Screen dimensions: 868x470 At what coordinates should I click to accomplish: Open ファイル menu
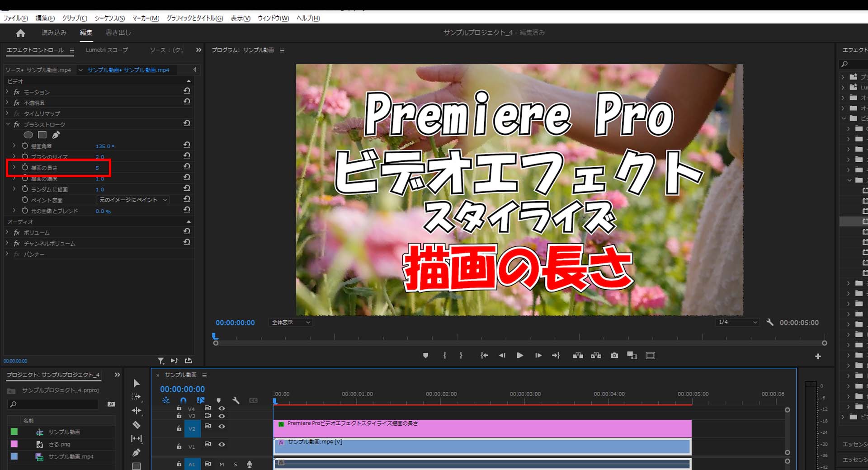(15, 18)
